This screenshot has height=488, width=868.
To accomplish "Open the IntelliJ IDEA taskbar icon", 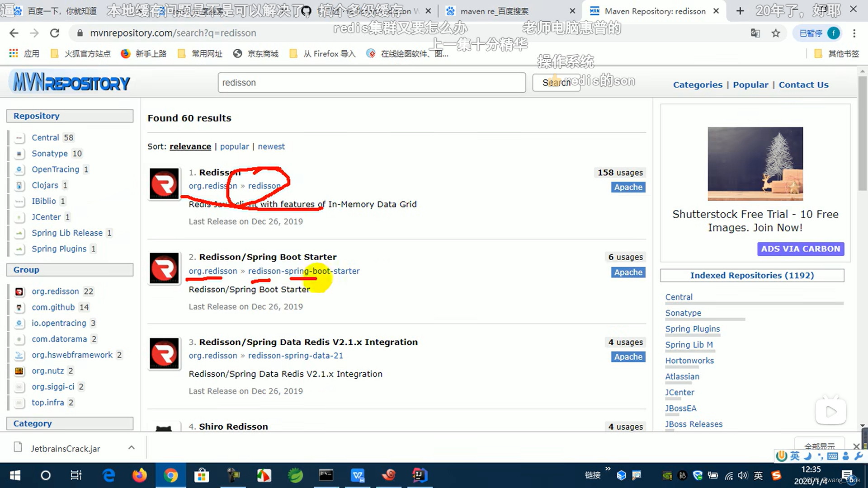I will pyautogui.click(x=419, y=475).
